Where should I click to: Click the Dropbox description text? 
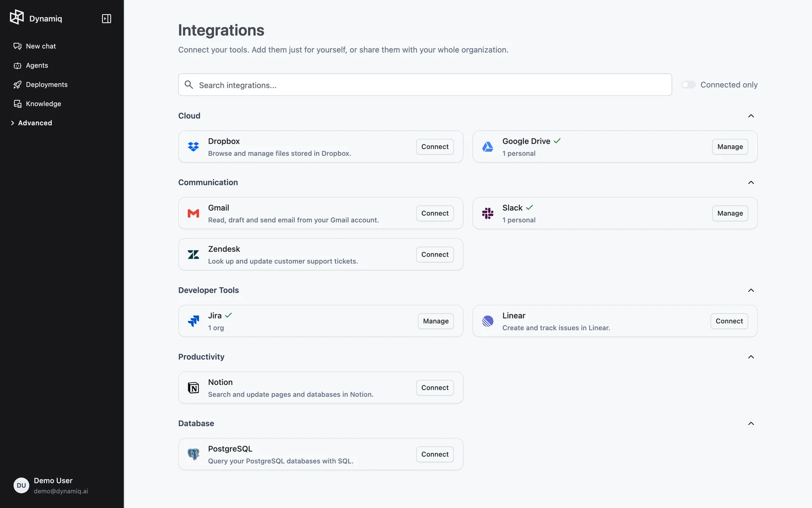pyautogui.click(x=280, y=153)
